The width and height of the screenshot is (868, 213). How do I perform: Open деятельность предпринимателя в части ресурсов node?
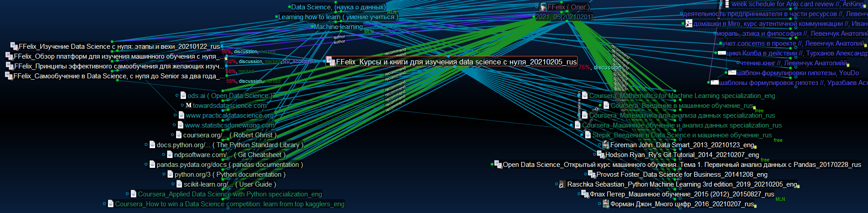tap(775, 14)
